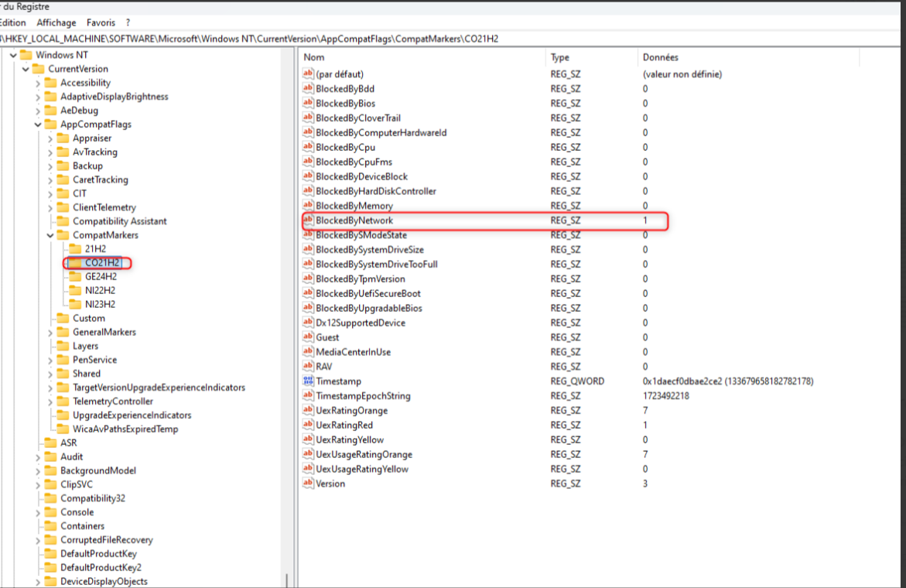Collapse the CompatMarkers key
Screen dimensions: 906x588
50,236
